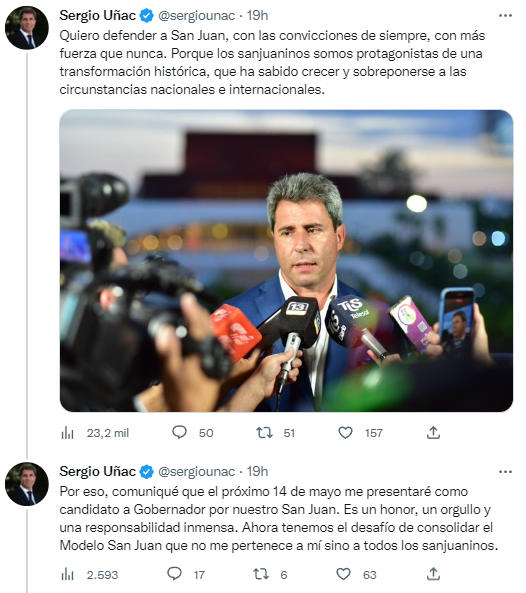Open the first tweet's reply icon
526x593 pixels.
pos(179,432)
